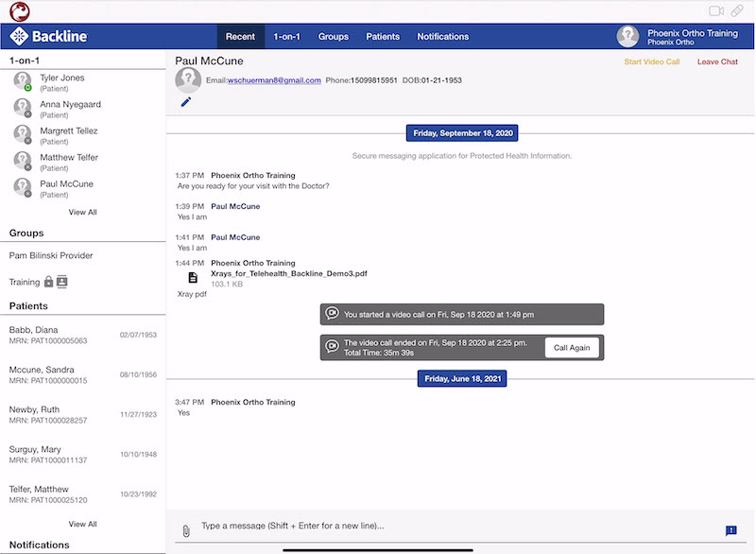Click the Friday, September 18, 2020 date badge
The width and height of the screenshot is (756, 554).
click(x=462, y=133)
